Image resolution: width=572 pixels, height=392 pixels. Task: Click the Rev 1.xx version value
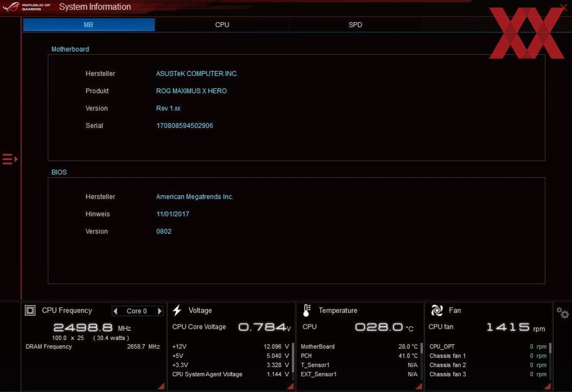pos(168,108)
